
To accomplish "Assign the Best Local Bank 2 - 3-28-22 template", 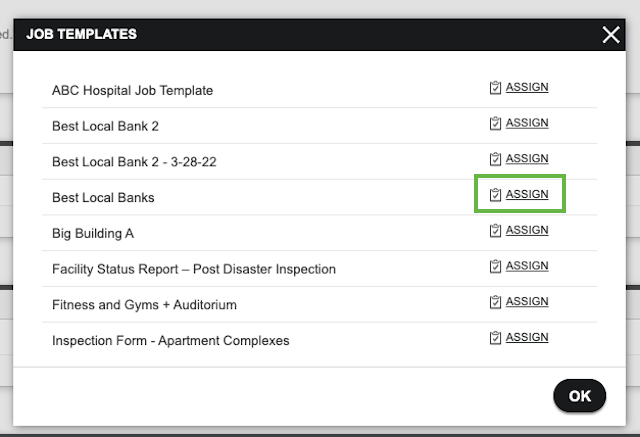I will (x=527, y=158).
